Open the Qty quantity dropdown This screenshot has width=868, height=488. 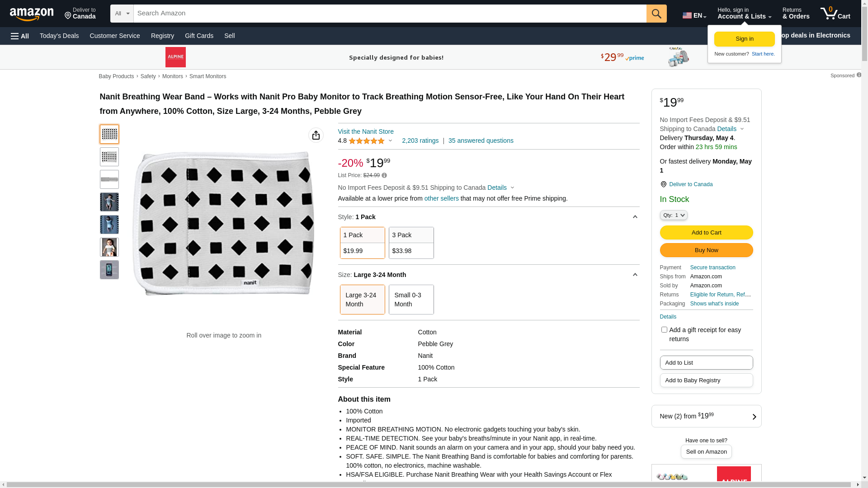point(673,216)
